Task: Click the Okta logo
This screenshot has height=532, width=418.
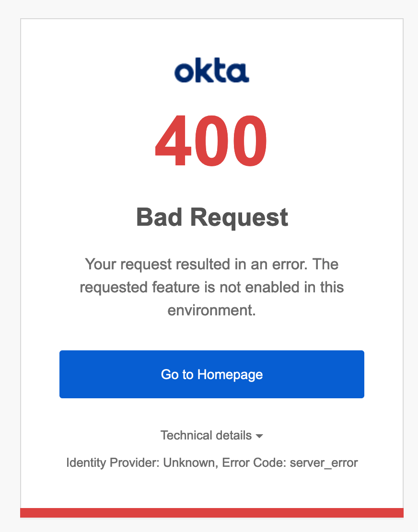Action: pyautogui.click(x=211, y=71)
